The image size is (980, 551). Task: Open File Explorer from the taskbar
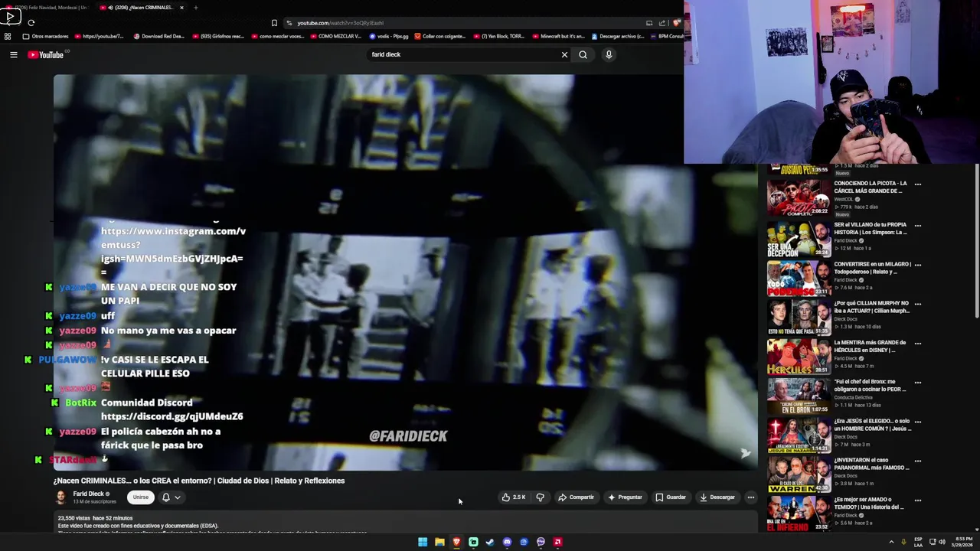439,542
